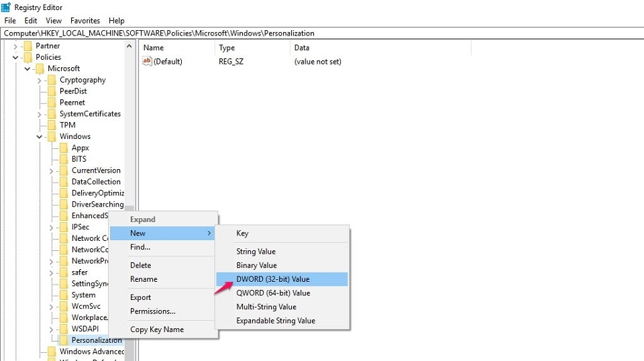Create a new String Value
The image size is (644, 361).
coord(282,252)
